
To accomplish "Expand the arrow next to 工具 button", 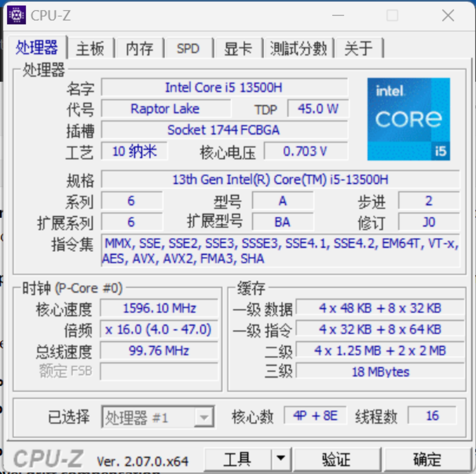I will (x=281, y=458).
